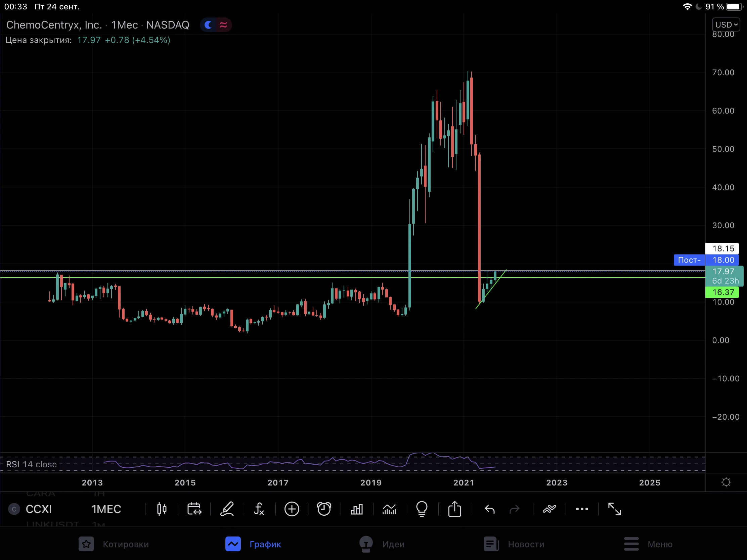Open the USD currency dropdown
Viewport: 747px width, 560px height.
pos(726,25)
